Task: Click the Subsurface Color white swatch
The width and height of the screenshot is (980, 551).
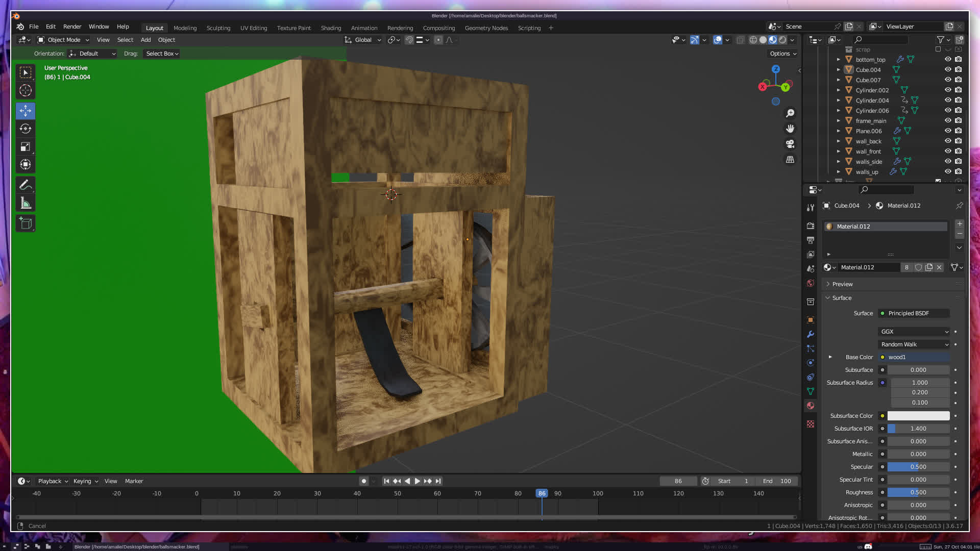Action: point(918,416)
